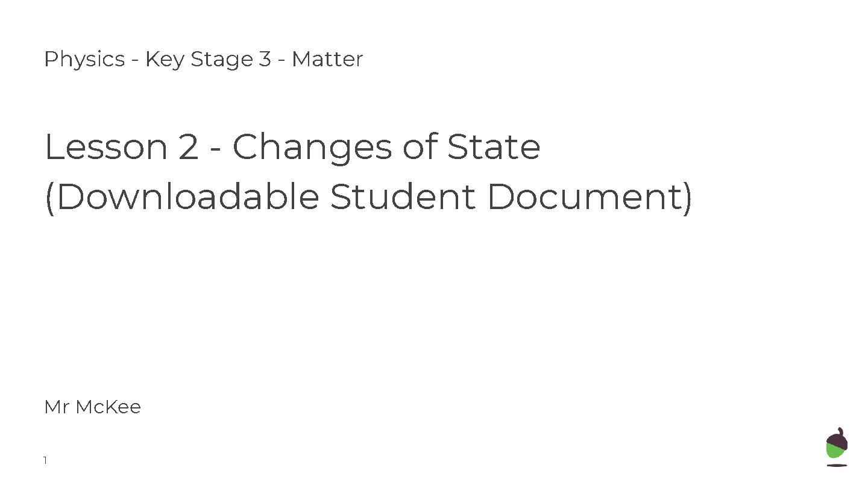Click the slide page number 1

[45, 461]
